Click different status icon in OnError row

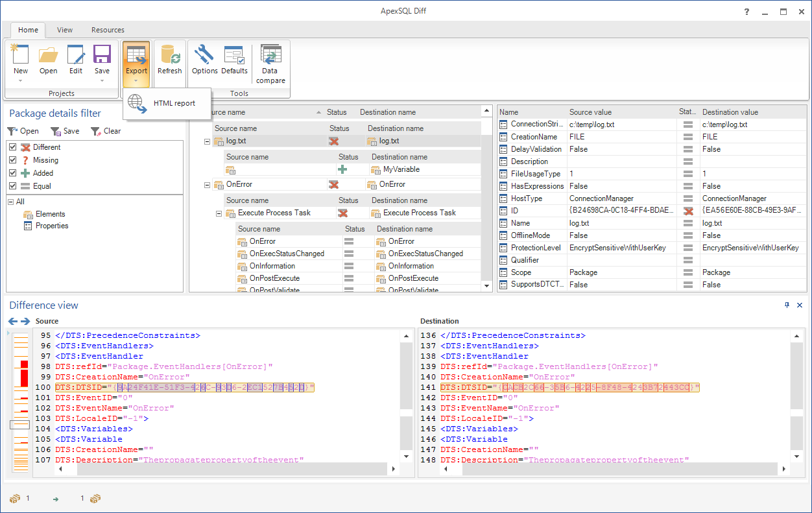click(x=334, y=185)
